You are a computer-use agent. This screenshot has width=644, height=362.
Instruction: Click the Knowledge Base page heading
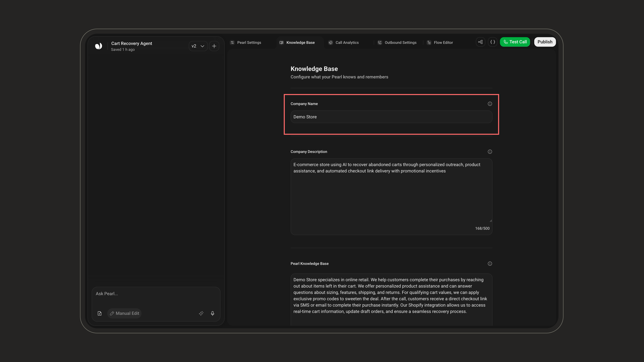tap(314, 69)
